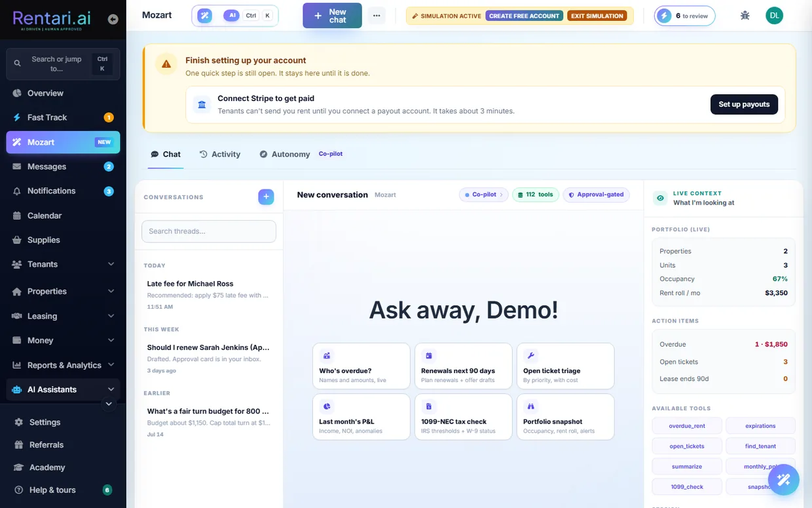Open Late fee for Michael Ross conversation

pyautogui.click(x=209, y=295)
